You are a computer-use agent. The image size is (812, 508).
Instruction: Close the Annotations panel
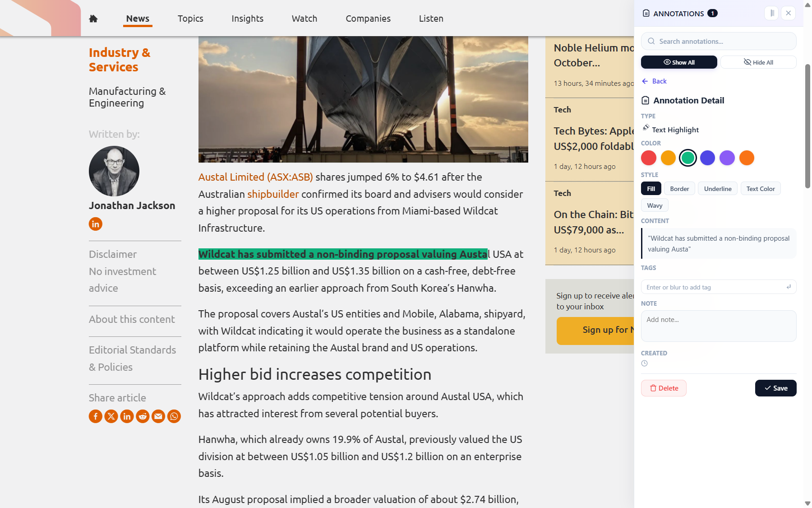pos(789,13)
